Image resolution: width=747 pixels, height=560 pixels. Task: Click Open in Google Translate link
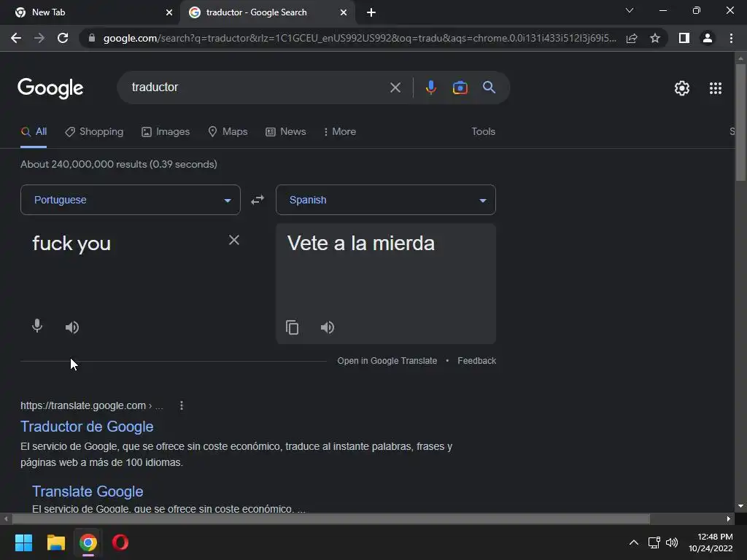point(387,361)
